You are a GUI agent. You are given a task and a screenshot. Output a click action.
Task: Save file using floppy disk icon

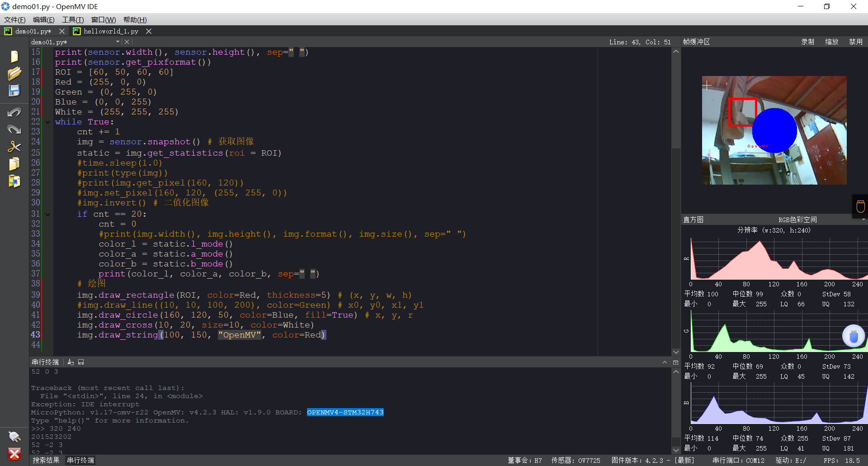pos(14,90)
